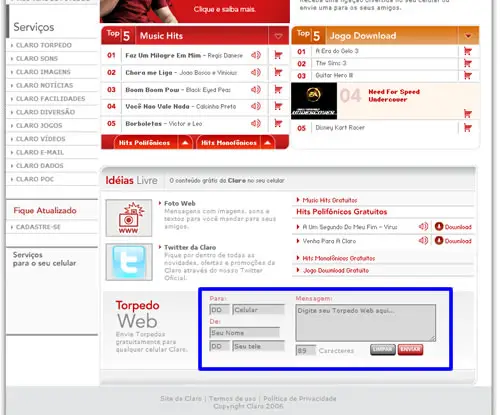Image resolution: width=500 pixels, height=415 pixels.
Task: Add Boom Boom Pow to cart
Action: coord(278,89)
